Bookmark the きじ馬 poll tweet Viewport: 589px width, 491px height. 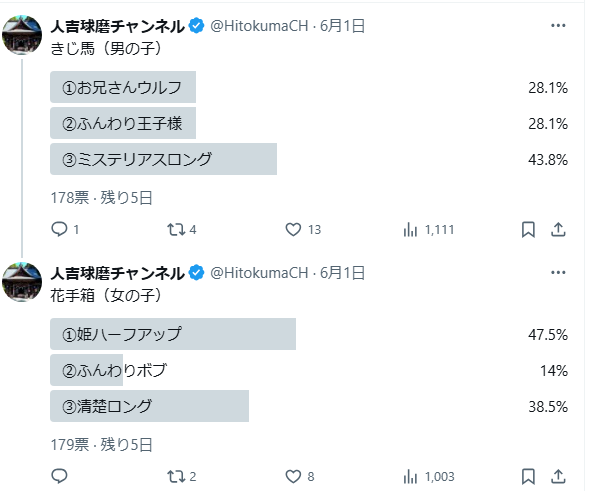coord(528,229)
